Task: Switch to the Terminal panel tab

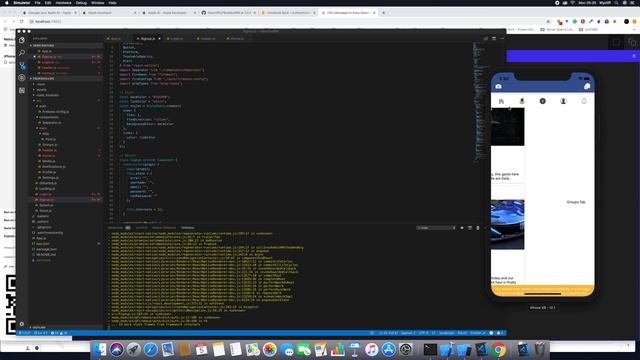Action: (188, 228)
